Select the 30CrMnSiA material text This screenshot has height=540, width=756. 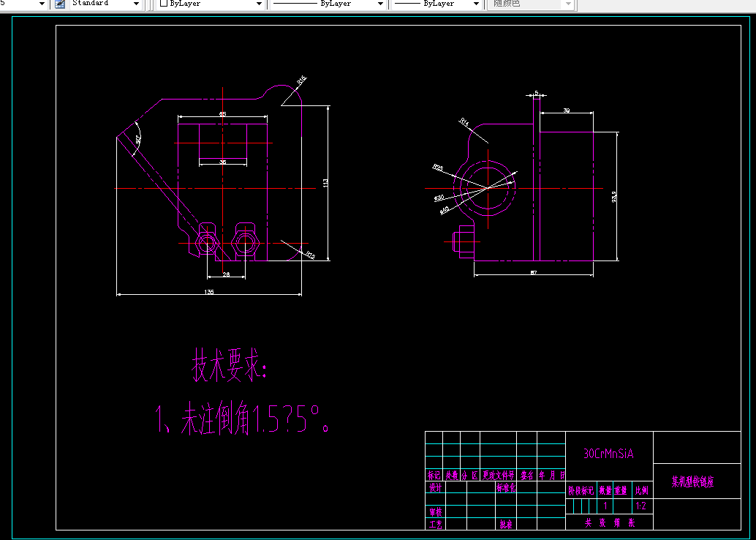[x=608, y=454]
